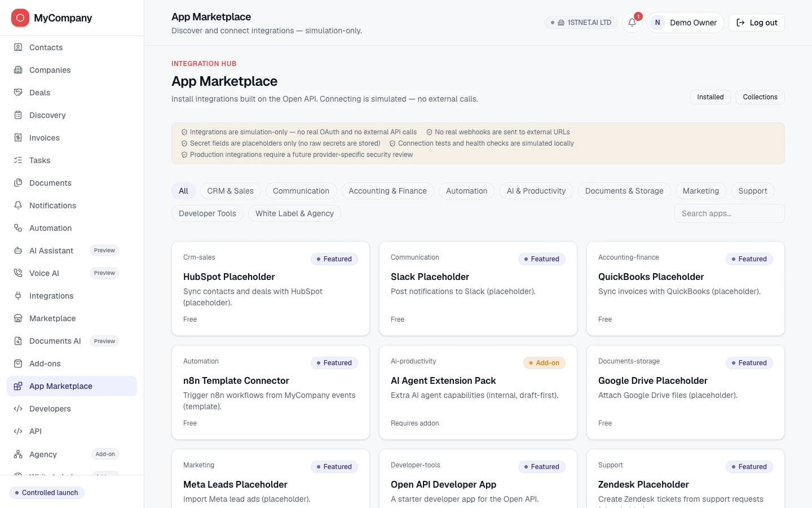Click the Agency sidebar icon
812x508 pixels.
(18, 454)
